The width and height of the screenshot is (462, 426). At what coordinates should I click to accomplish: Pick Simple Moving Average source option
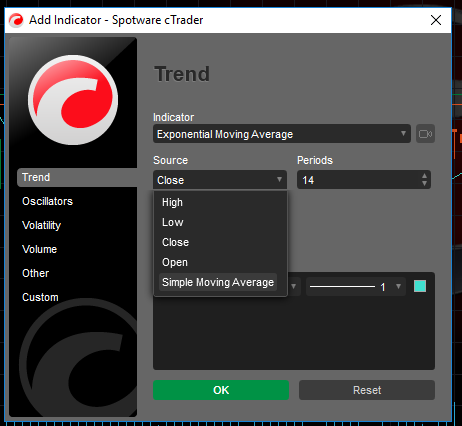coord(218,282)
